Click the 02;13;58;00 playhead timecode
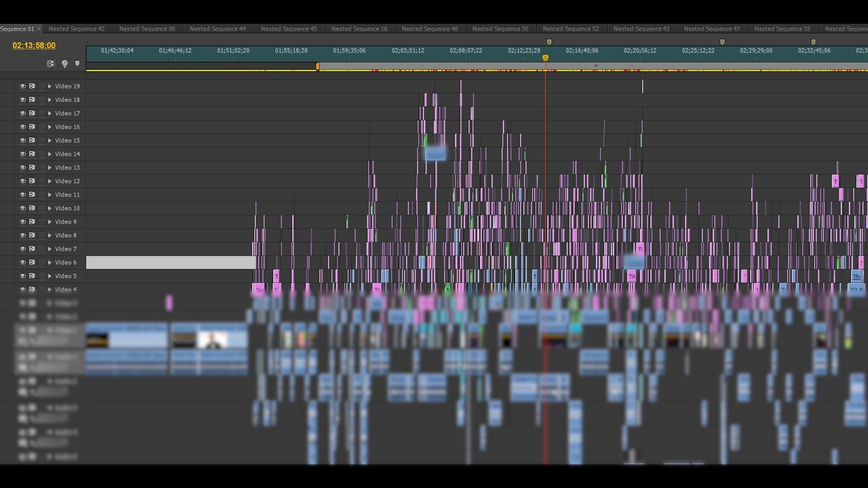The width and height of the screenshot is (868, 488). 34,46
